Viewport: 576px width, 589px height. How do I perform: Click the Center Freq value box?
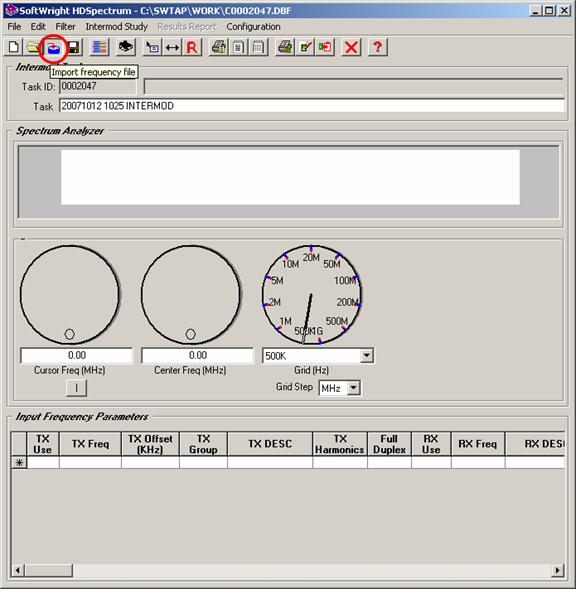pyautogui.click(x=198, y=355)
